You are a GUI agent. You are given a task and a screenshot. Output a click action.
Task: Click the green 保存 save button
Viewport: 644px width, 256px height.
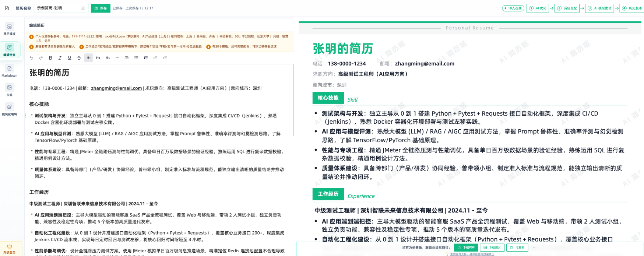click(x=101, y=8)
